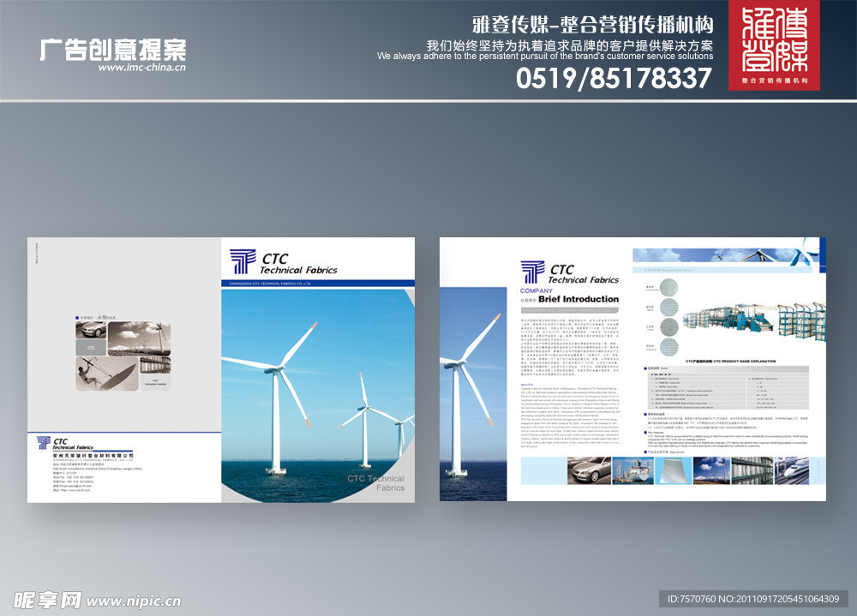The height and width of the screenshot is (616, 857).
Task: Click the phone number 0519/85178337
Action: click(614, 78)
